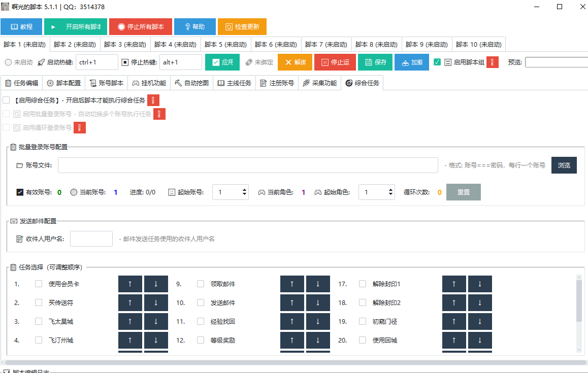
Task: Move 发送邮件 task down
Action: click(x=318, y=302)
